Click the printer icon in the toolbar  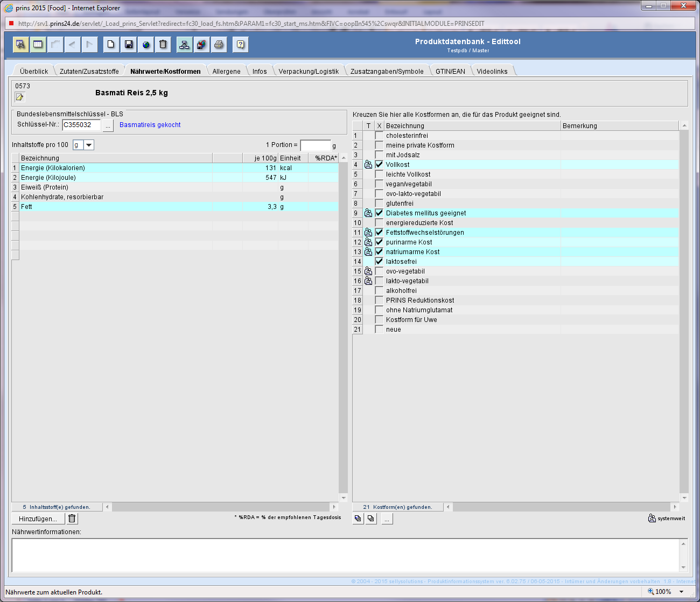tap(219, 45)
